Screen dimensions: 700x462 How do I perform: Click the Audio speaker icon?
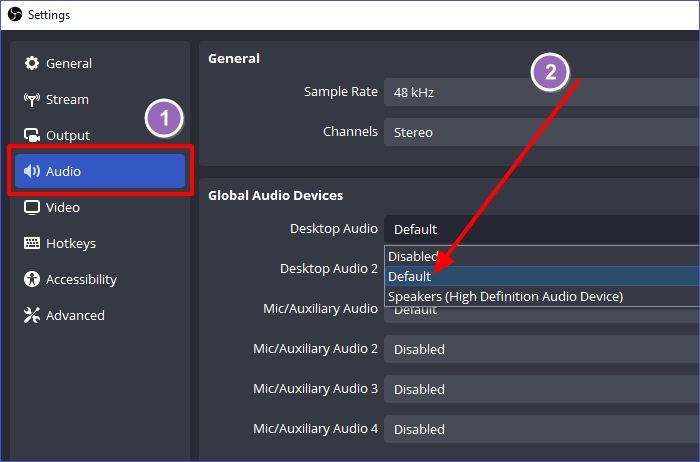point(31,172)
